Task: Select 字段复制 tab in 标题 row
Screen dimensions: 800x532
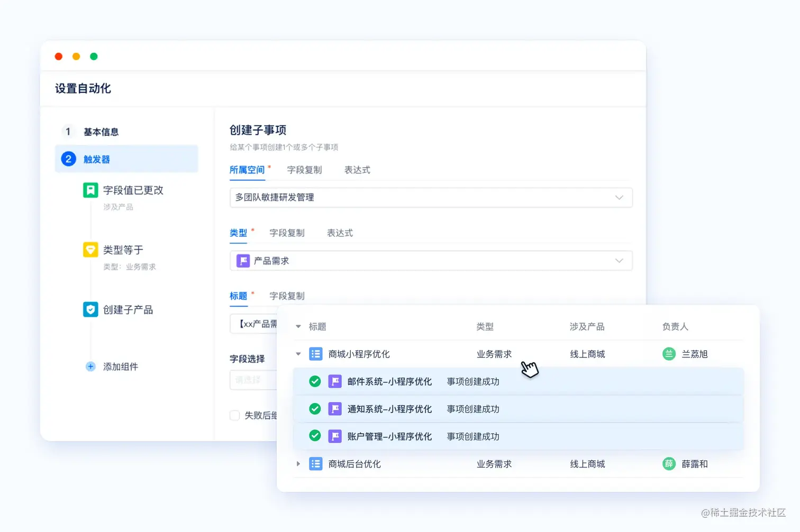Action: (x=287, y=296)
